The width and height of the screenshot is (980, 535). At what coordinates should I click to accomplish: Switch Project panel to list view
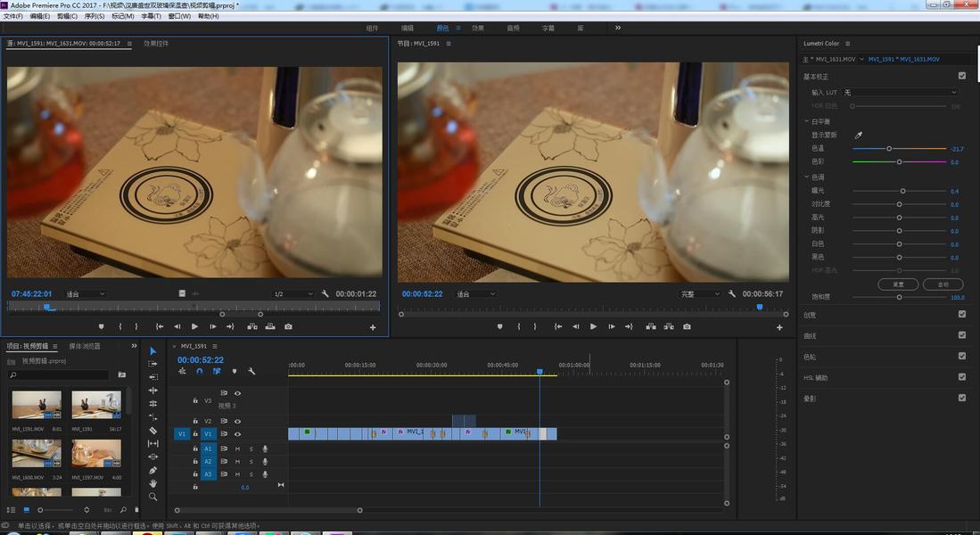point(12,509)
